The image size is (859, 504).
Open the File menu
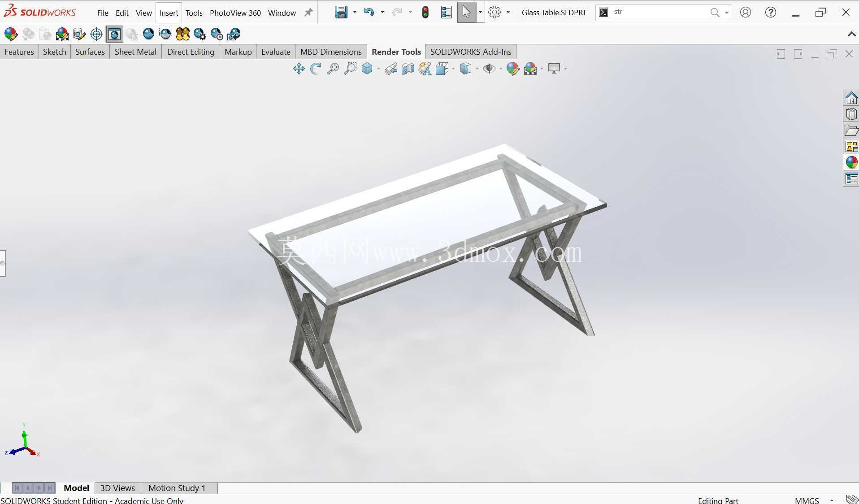(103, 13)
